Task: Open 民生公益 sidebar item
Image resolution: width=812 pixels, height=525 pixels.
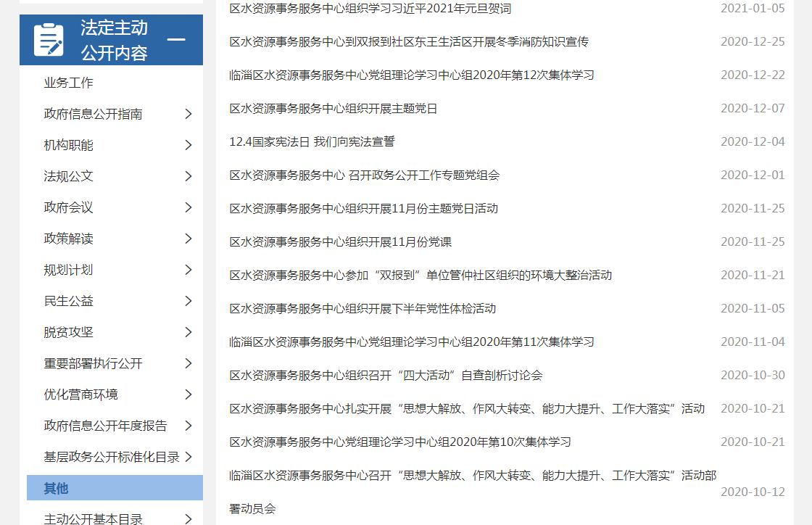Action: tap(68, 301)
